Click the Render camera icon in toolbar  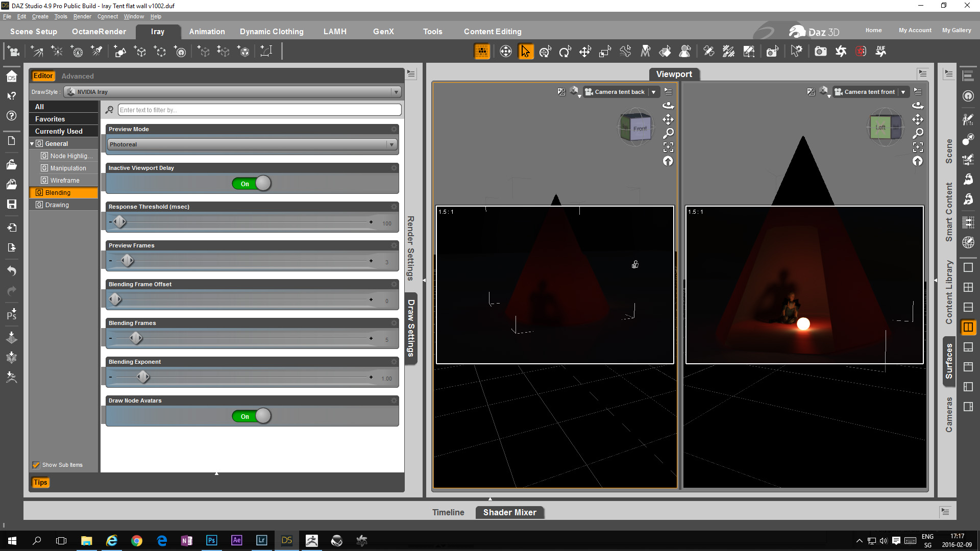coord(820,52)
